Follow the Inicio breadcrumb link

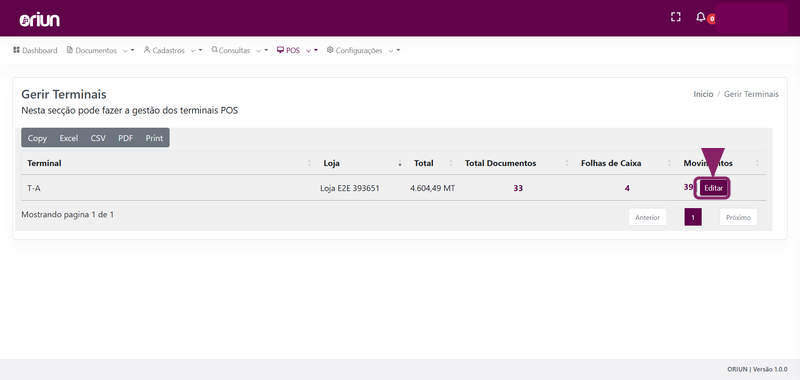pos(703,94)
